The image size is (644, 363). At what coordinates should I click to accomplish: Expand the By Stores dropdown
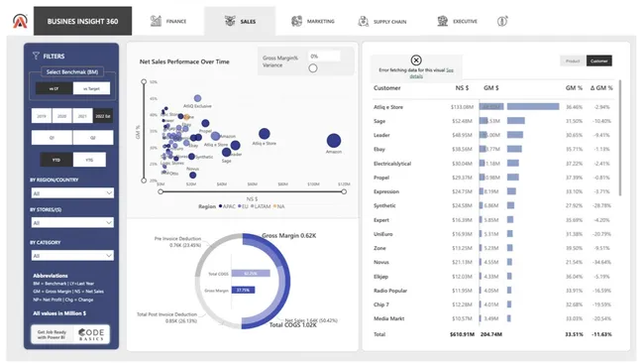coord(72,223)
